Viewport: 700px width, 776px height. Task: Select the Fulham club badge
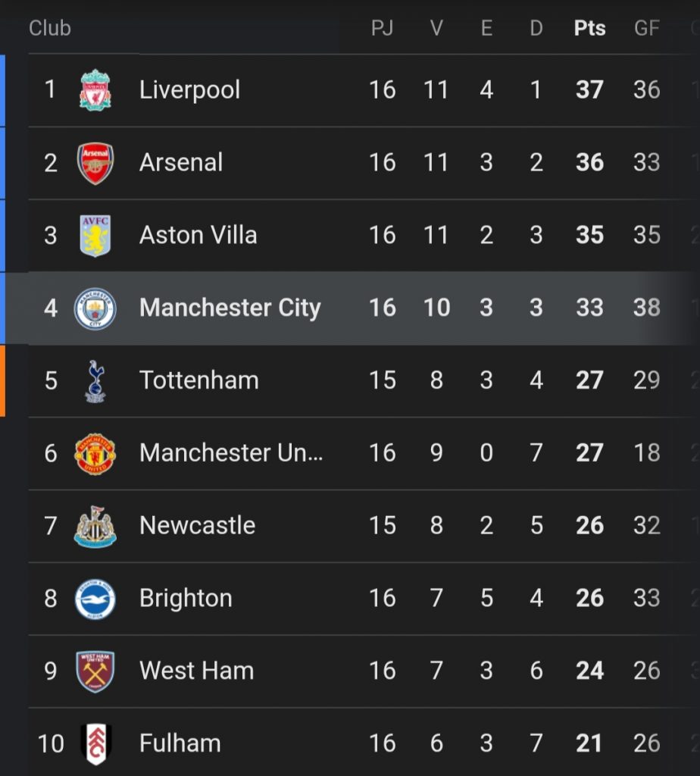[95, 744]
